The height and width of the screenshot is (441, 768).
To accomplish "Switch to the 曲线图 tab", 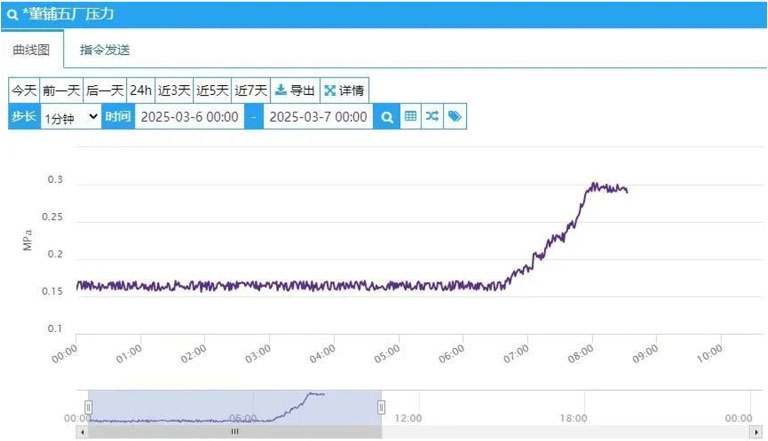I will (31, 49).
